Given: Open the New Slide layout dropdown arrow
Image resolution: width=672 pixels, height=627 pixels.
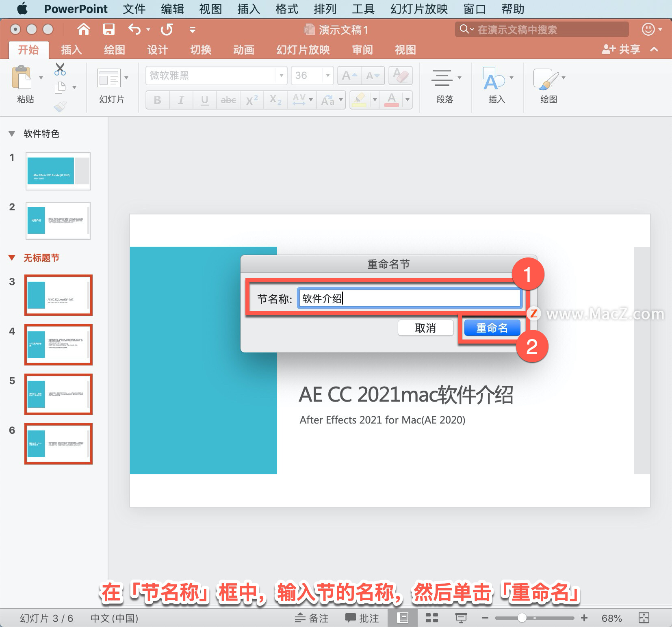Looking at the screenshot, I should point(126,78).
